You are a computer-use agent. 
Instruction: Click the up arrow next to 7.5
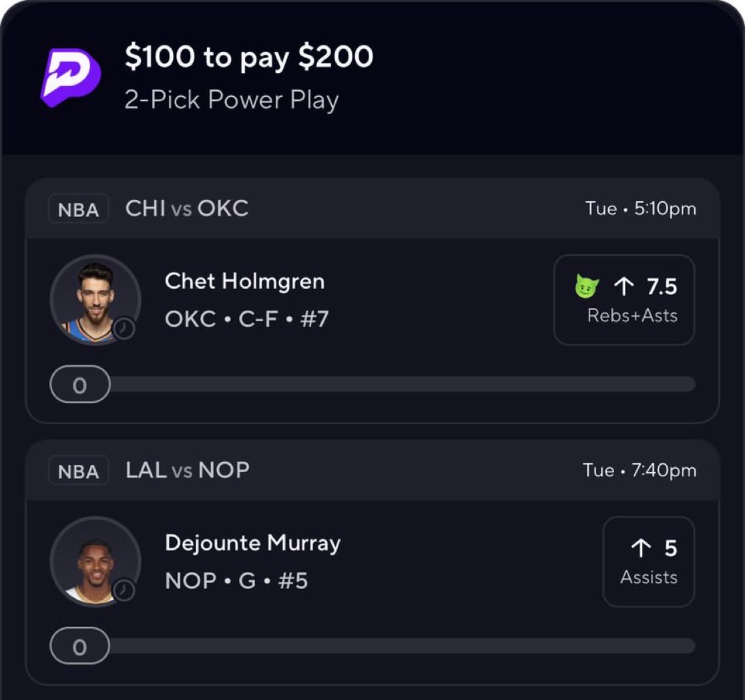pos(624,287)
